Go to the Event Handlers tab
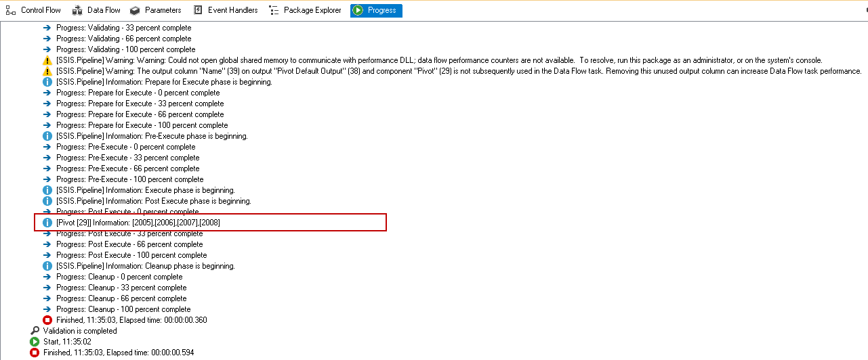This screenshot has height=360, width=868. click(226, 10)
